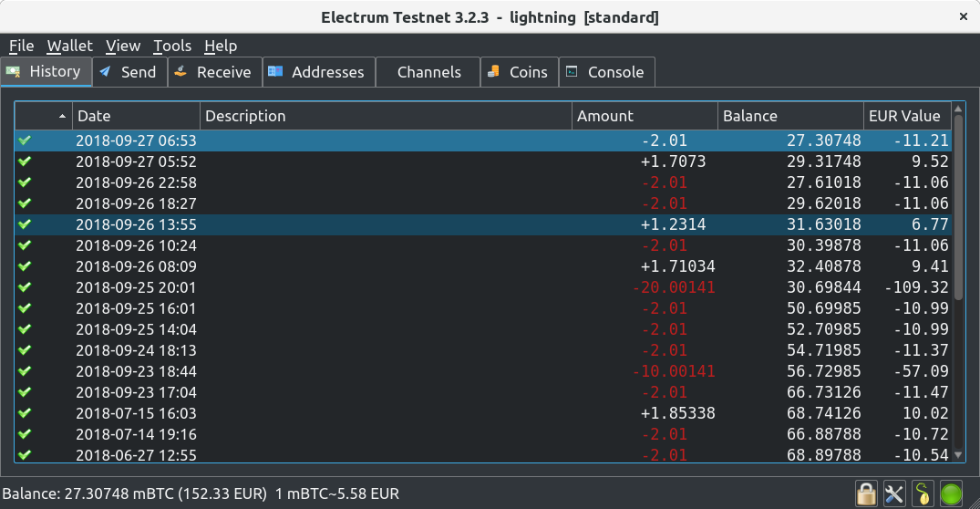Click the confirmed checkmark for 2018-09-23 17:04

pyautogui.click(x=25, y=391)
